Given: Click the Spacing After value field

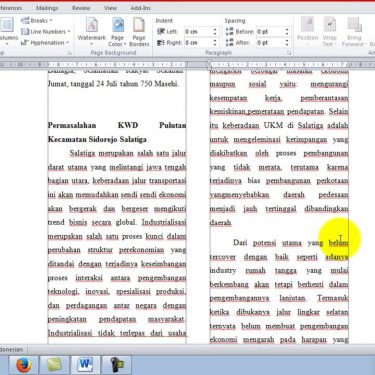Looking at the screenshot, I should pos(269,43).
